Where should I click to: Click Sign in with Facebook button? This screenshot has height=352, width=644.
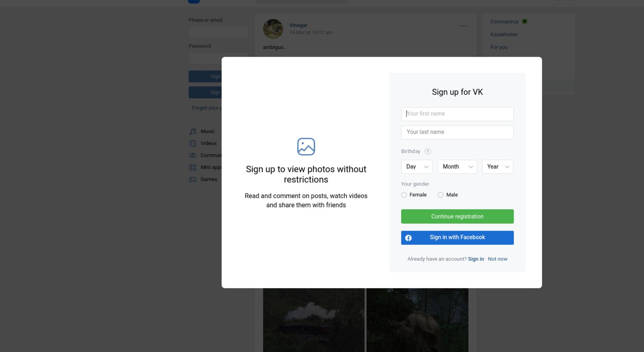457,238
